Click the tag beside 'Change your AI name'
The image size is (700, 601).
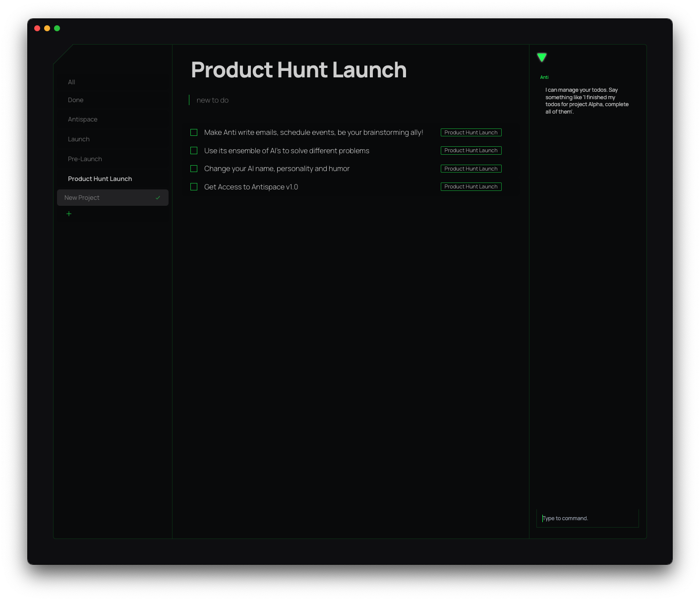tap(471, 169)
